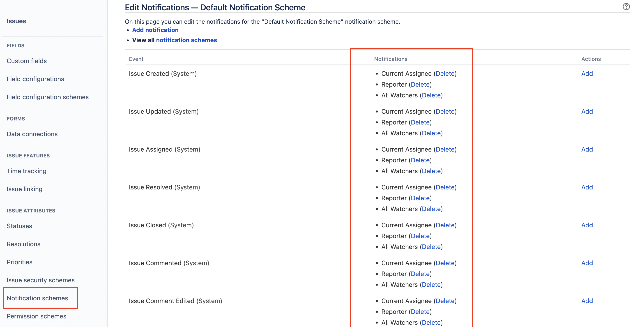Open the notification schemes link
This screenshot has width=644, height=327.
click(x=186, y=40)
